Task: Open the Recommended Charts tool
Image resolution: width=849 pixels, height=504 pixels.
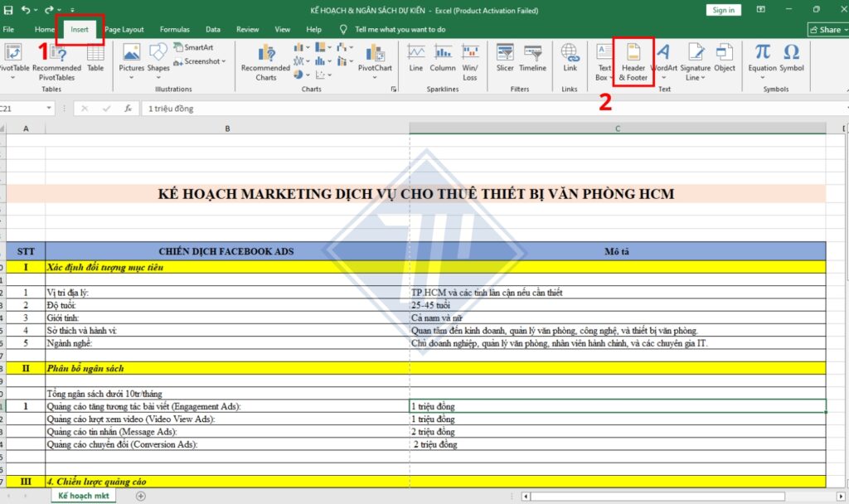Action: click(x=265, y=60)
